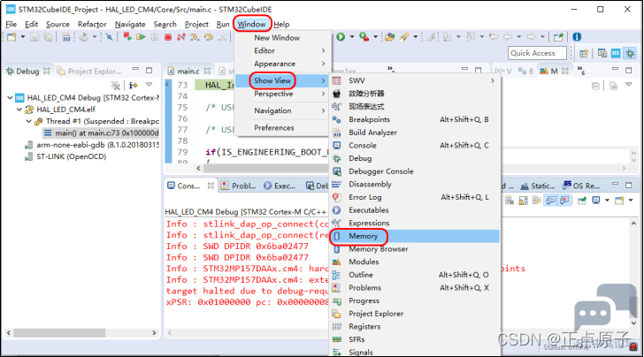Click the green Run launch button
644x357 pixels.
(341, 37)
